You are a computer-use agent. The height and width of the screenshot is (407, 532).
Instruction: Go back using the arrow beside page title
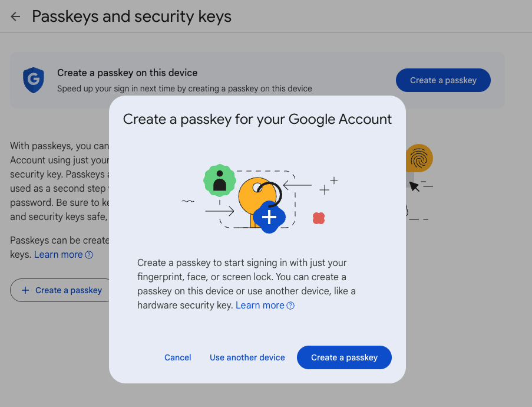[15, 17]
